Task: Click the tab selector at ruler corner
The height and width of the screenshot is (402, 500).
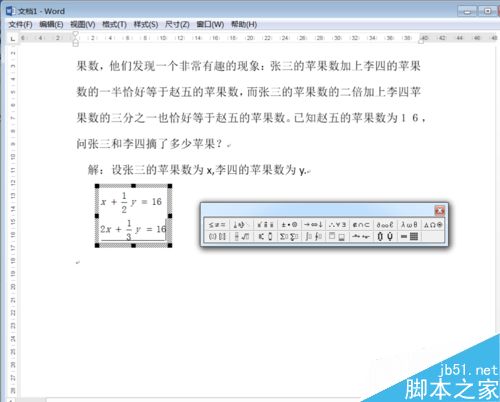Action: (13, 39)
